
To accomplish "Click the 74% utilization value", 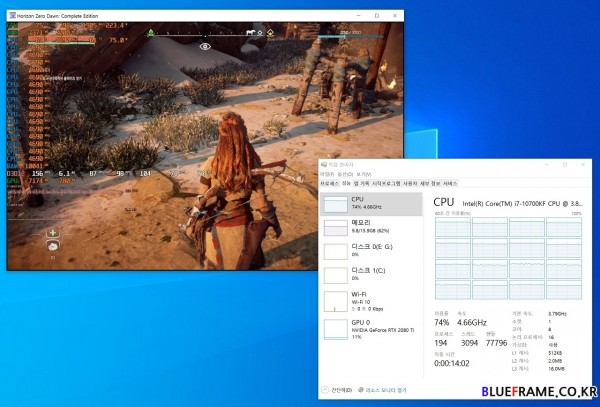I will pos(442,322).
